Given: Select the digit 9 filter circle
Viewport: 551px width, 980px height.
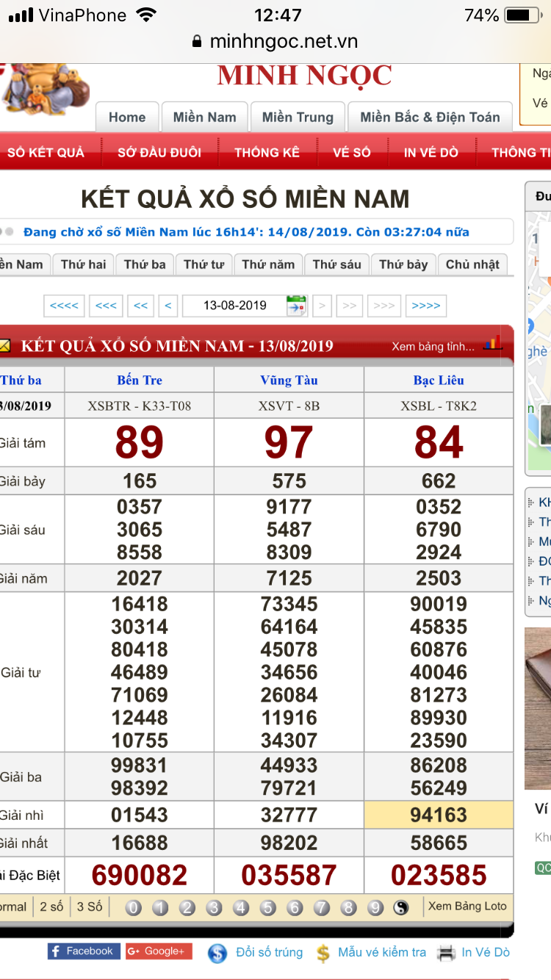Looking at the screenshot, I should pyautogui.click(x=375, y=908).
